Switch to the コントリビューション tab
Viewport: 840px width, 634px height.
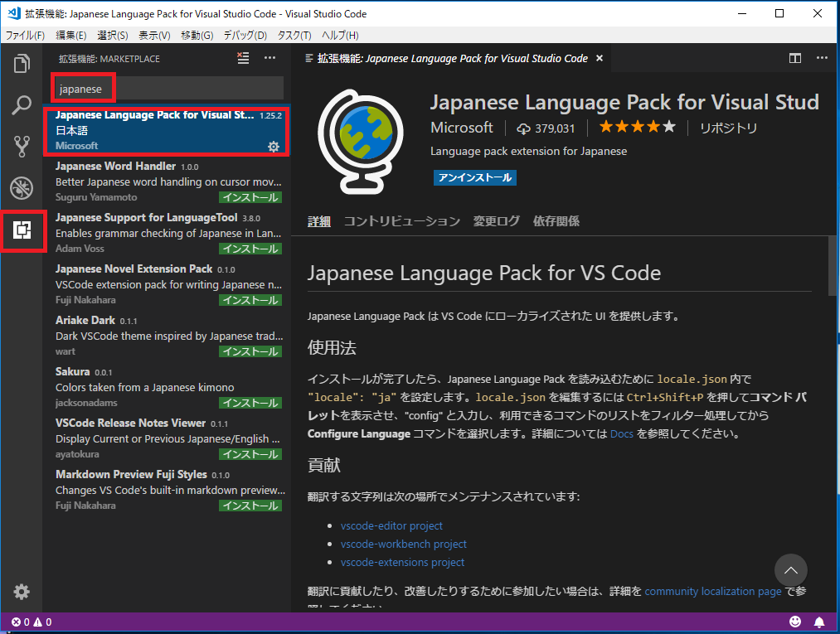point(402,221)
